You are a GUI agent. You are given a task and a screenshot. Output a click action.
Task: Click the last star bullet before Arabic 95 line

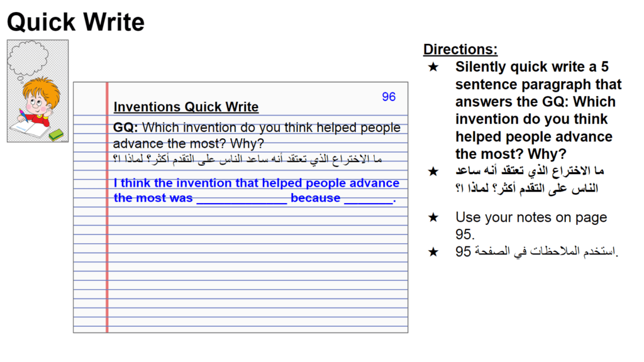point(433,251)
